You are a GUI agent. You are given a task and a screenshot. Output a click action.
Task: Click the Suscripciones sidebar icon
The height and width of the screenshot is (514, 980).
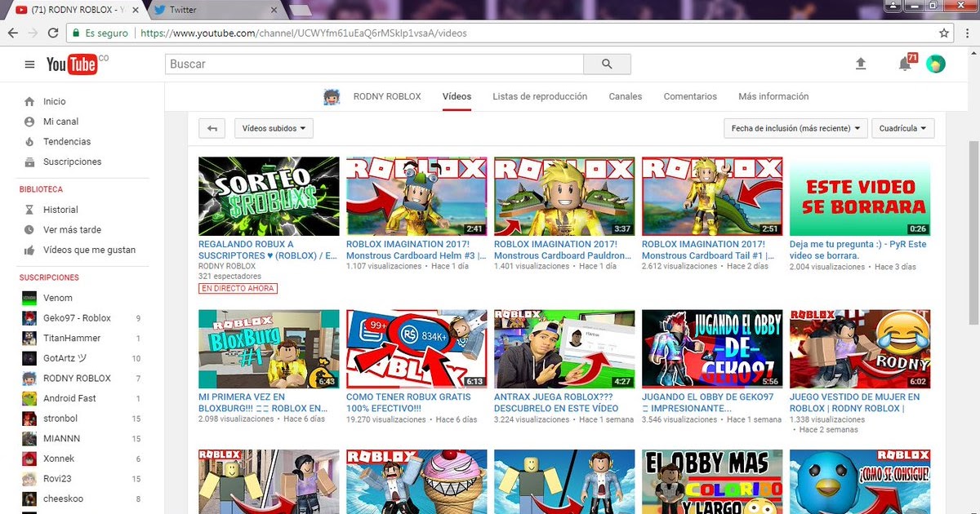click(x=29, y=162)
